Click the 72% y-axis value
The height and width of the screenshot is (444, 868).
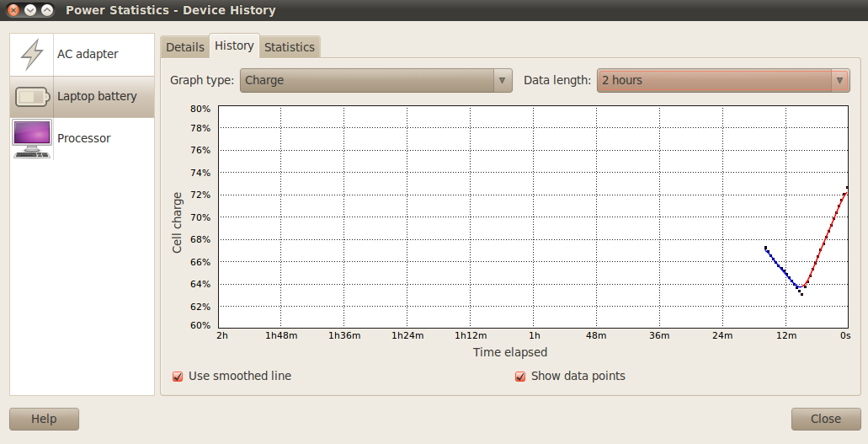point(200,195)
